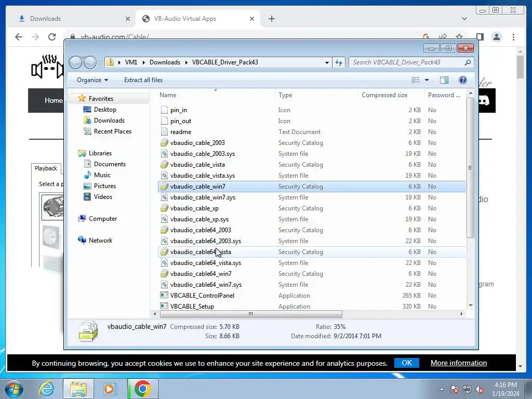Click Chrome's reload page button
Image resolution: width=532 pixels, height=399 pixels.
coord(51,37)
